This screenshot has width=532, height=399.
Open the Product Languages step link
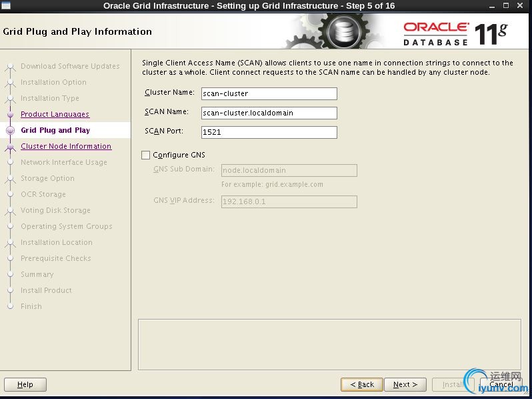tap(55, 115)
